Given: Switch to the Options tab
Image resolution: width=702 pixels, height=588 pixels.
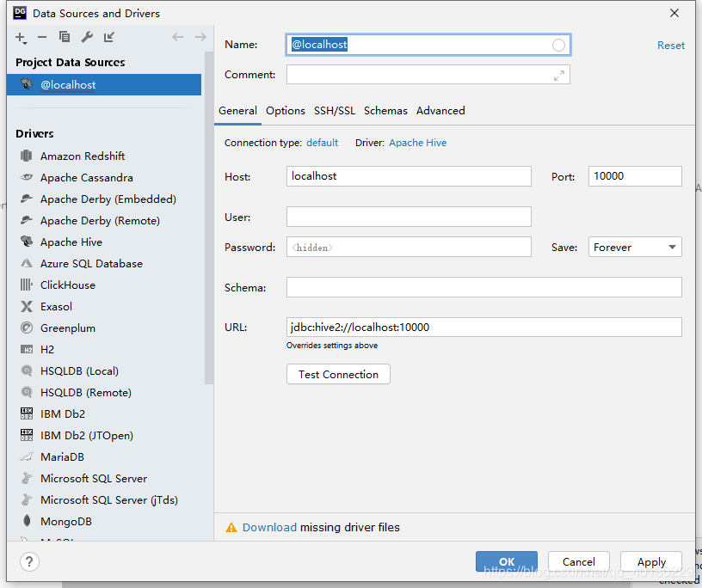Looking at the screenshot, I should (286, 111).
